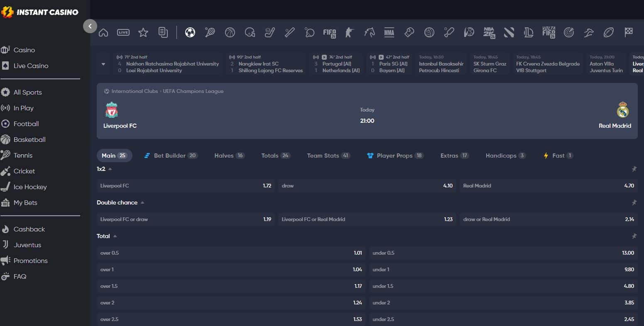The image size is (644, 326).
Task: Open the Handicaps tab
Action: [x=505, y=156]
